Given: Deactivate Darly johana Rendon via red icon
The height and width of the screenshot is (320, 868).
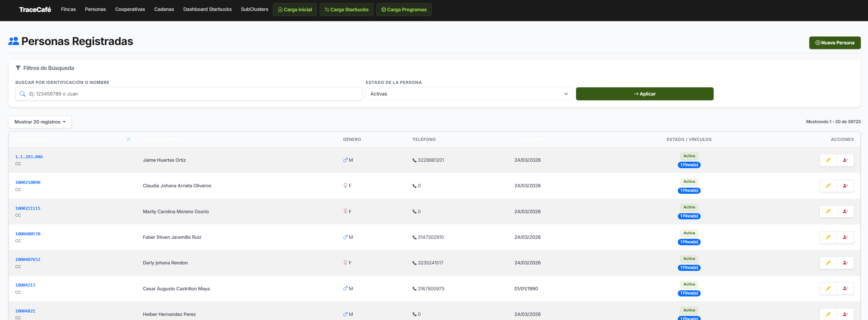Looking at the screenshot, I should 845,263.
